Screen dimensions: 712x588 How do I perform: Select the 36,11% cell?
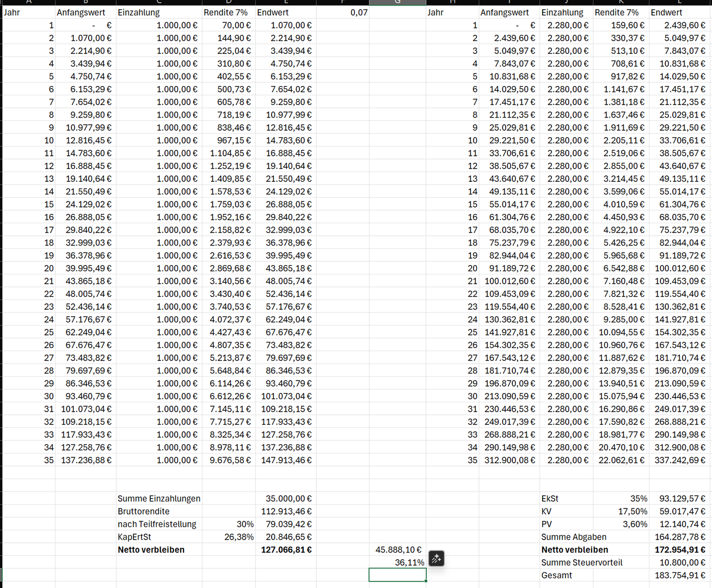point(397,562)
